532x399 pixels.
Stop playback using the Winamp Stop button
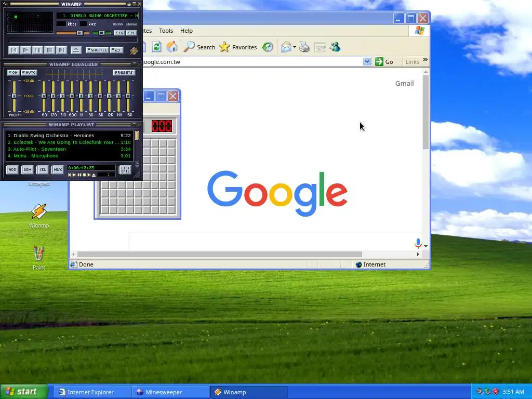coord(49,50)
